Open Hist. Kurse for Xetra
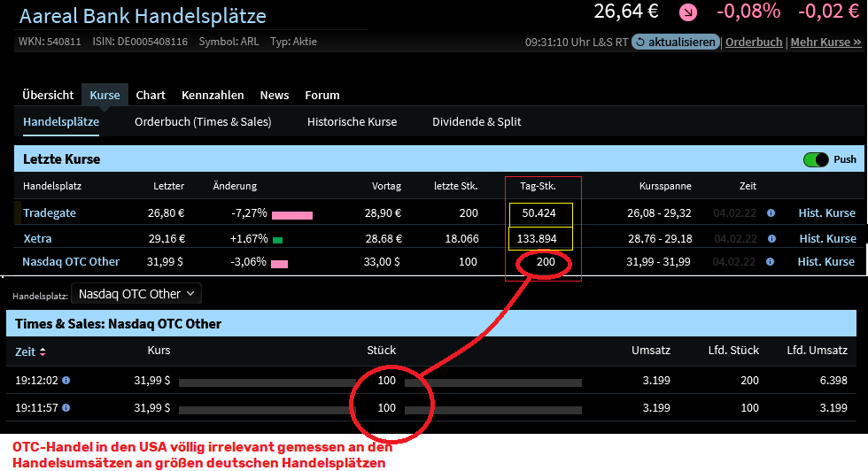868x471 pixels. [827, 238]
